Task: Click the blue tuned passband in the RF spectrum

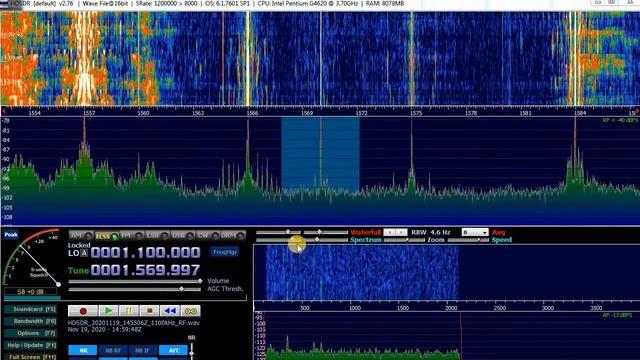Action: 320,155
